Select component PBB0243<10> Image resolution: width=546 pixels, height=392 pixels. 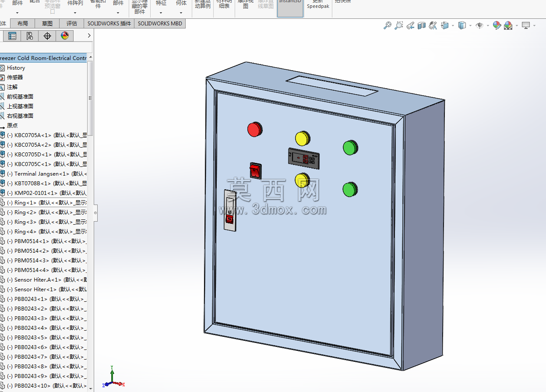pos(43,386)
